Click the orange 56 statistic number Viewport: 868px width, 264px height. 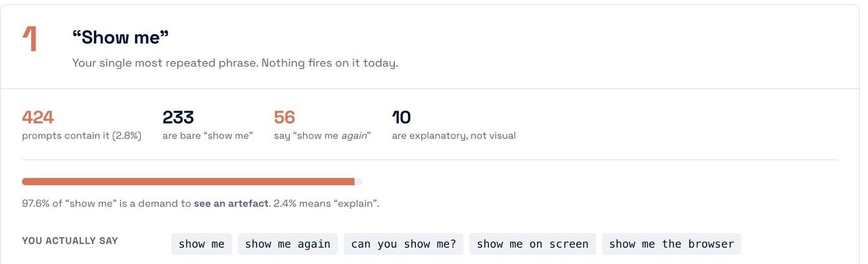point(284,117)
